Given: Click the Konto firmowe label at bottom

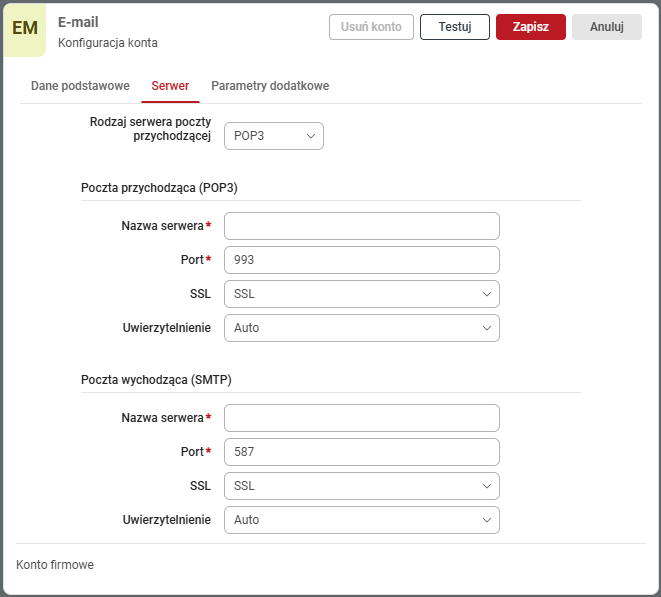Looking at the screenshot, I should click(55, 565).
